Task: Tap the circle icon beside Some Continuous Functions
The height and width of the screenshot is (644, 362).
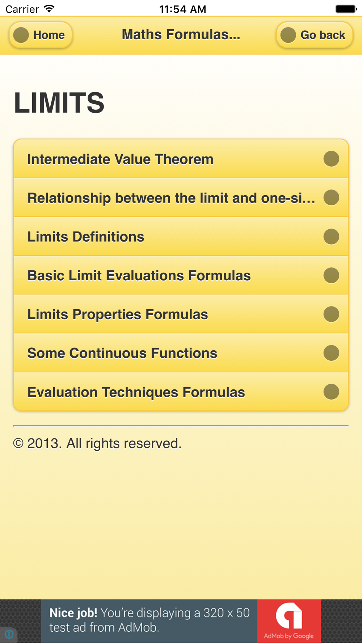Action: [331, 353]
